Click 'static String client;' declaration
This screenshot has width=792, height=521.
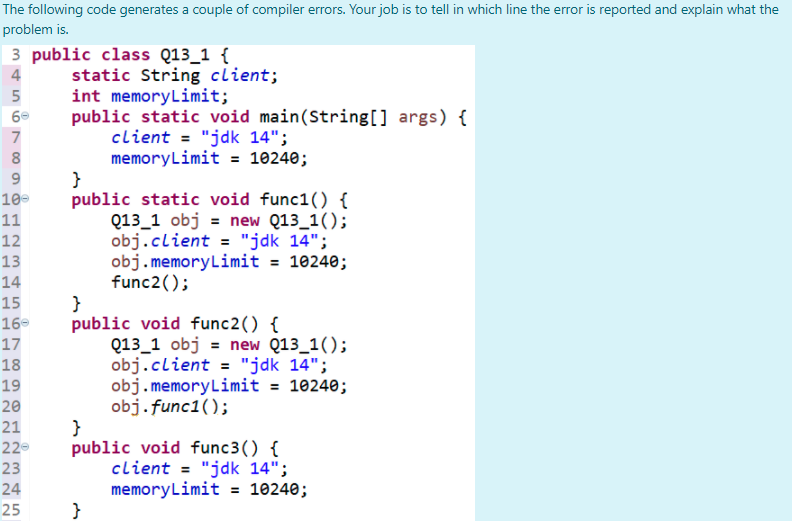(x=175, y=75)
